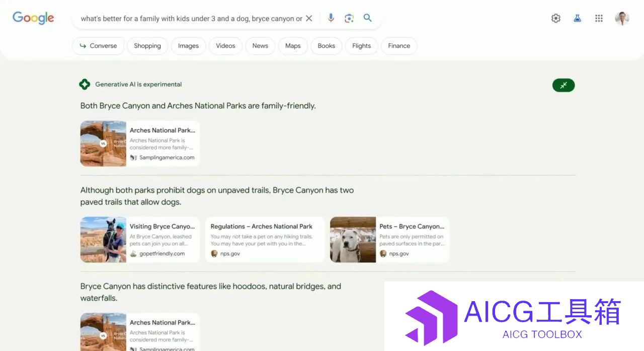The height and width of the screenshot is (351, 644).
Task: Open Search Labs flask icon
Action: click(578, 19)
